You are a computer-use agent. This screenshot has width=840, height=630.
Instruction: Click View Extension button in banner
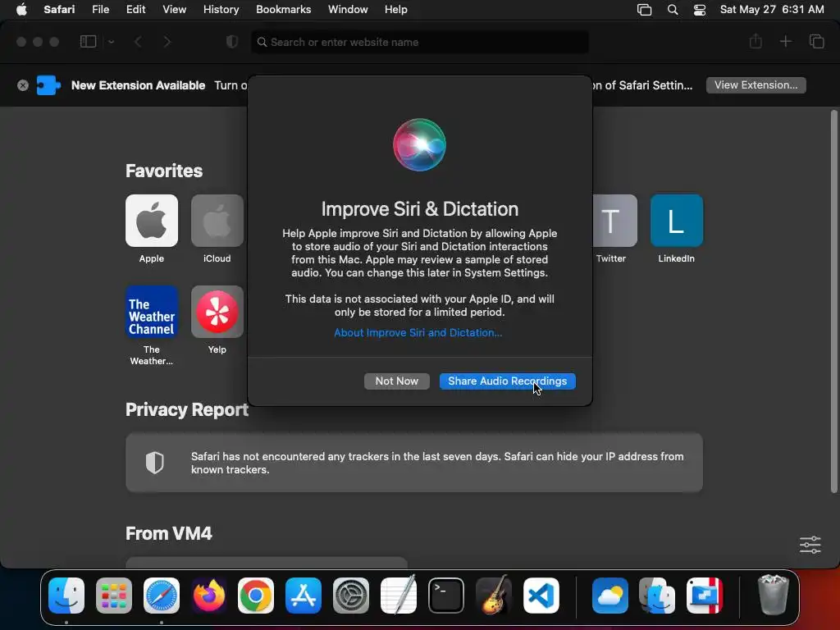click(x=756, y=85)
